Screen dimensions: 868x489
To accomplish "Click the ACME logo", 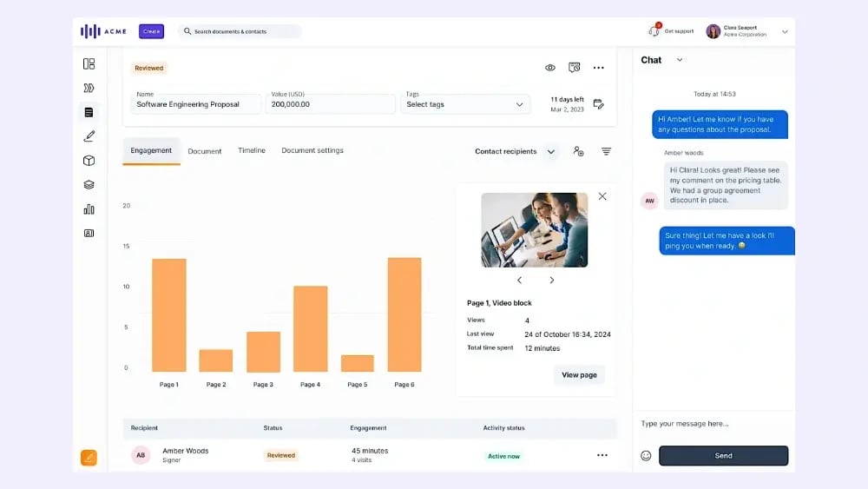I will pyautogui.click(x=103, y=31).
